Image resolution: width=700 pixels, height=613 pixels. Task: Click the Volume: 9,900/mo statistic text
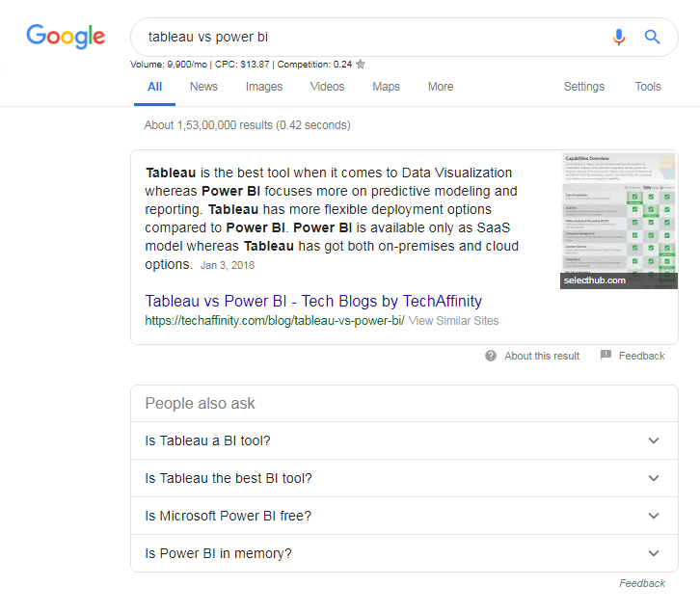(x=169, y=65)
